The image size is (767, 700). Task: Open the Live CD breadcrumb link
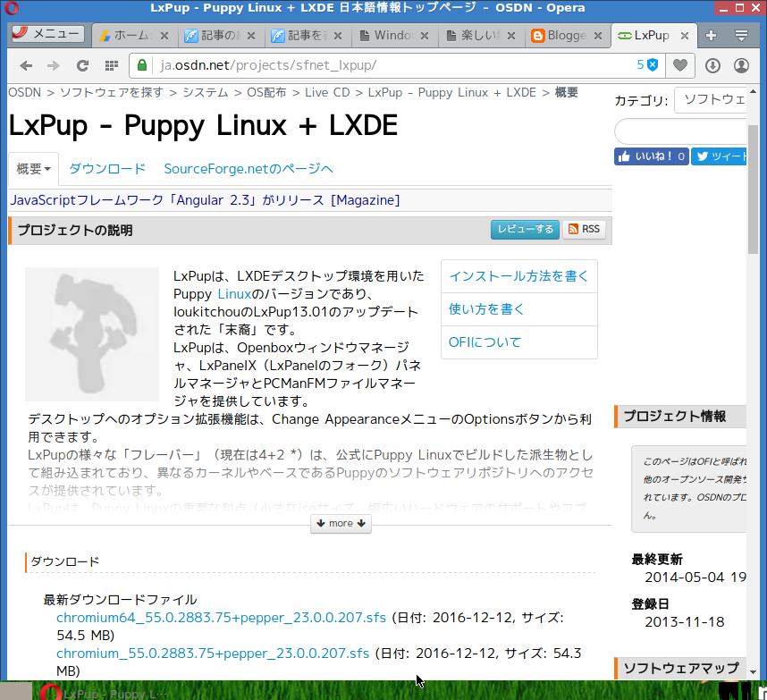coord(327,92)
